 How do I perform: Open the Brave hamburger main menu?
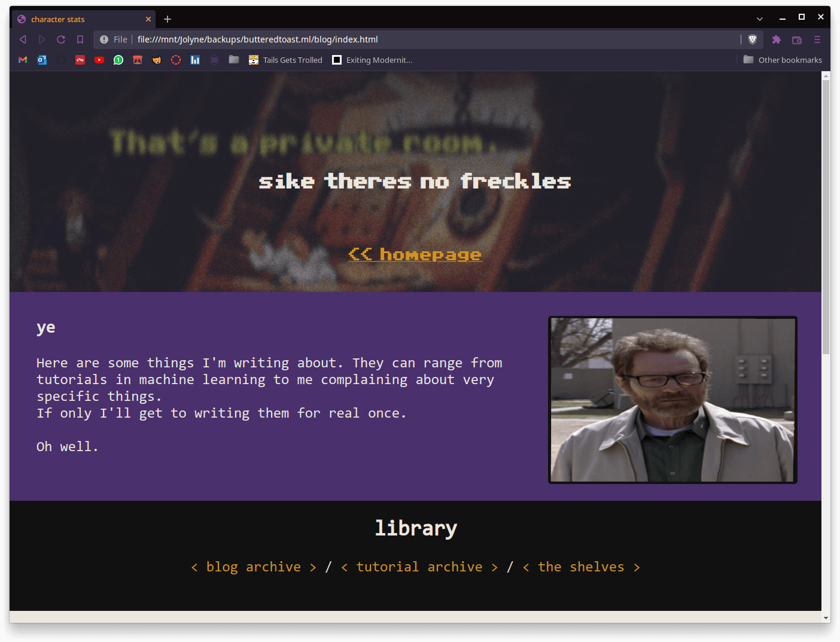coord(817,39)
